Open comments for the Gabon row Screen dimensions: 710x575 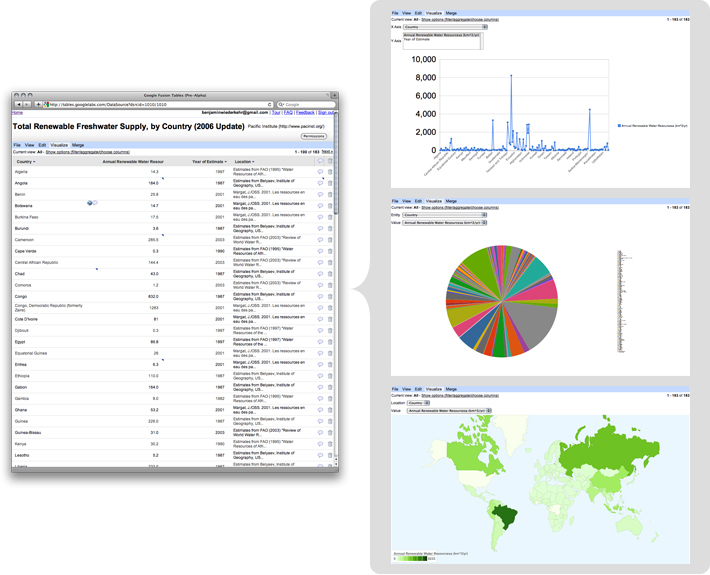[x=320, y=388]
